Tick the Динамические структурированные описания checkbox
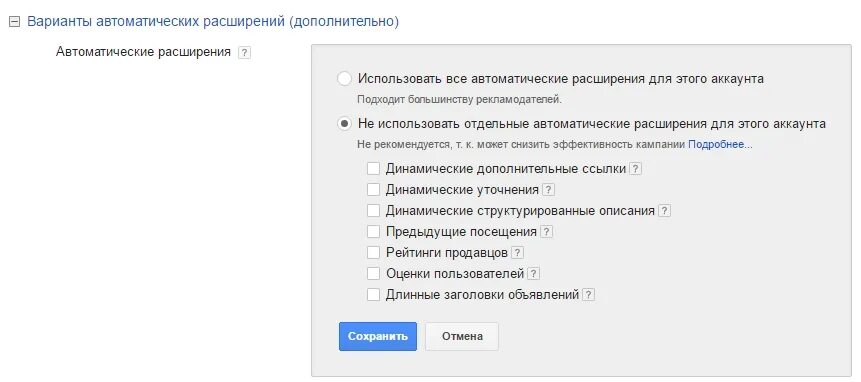Screen dimensions: 861x382 [x=373, y=211]
